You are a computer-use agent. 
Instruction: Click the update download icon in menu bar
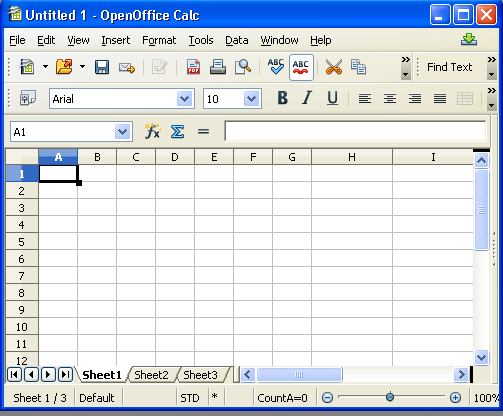pos(469,39)
